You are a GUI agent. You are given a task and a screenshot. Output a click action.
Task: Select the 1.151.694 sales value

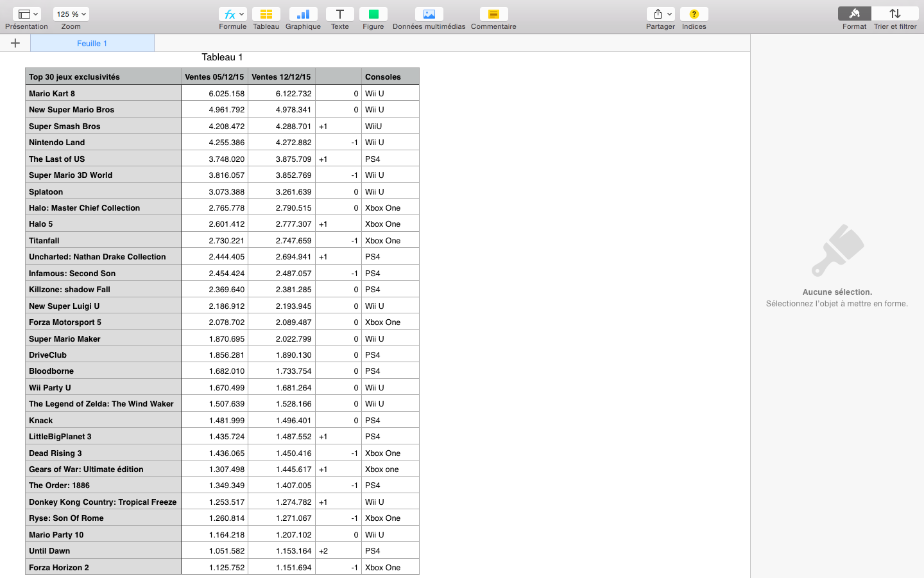(x=281, y=567)
